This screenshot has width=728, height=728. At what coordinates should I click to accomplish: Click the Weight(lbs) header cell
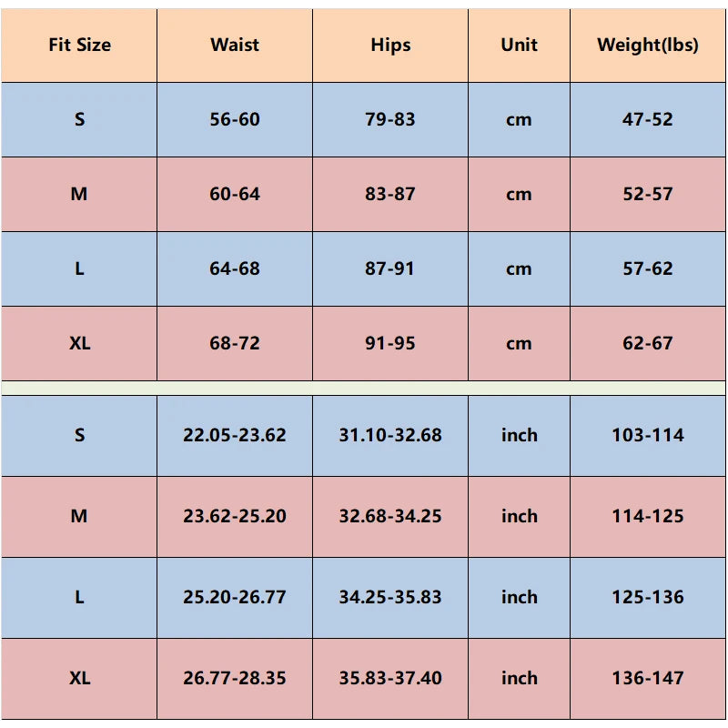(x=648, y=45)
